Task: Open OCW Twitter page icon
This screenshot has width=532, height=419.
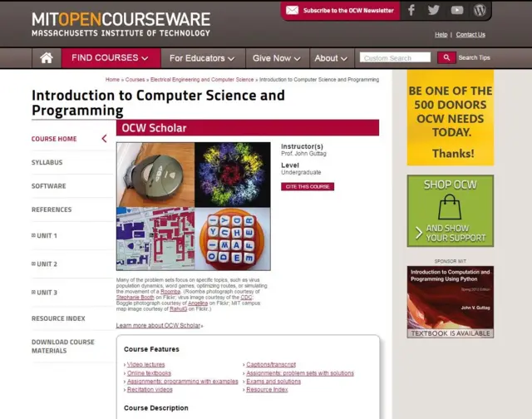Action: pos(433,10)
